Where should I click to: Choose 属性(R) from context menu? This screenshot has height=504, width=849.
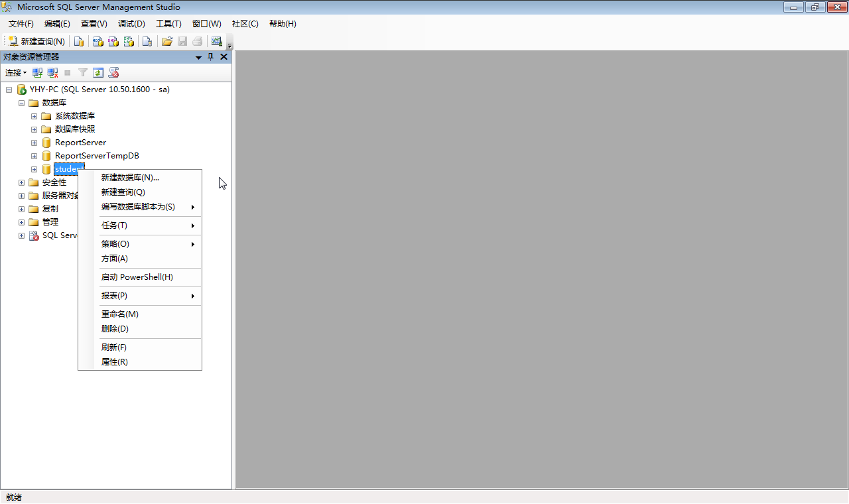coord(140,362)
